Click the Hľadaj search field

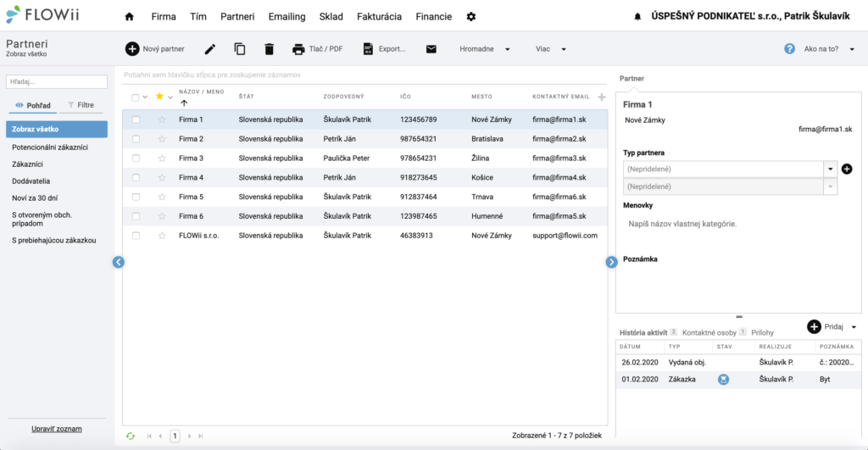[57, 81]
